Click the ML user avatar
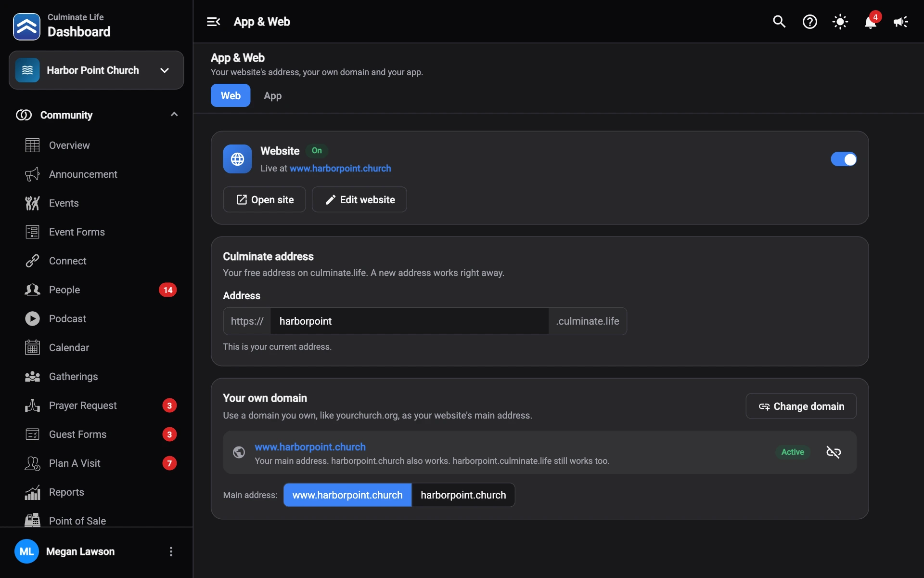The image size is (924, 578). tap(26, 552)
